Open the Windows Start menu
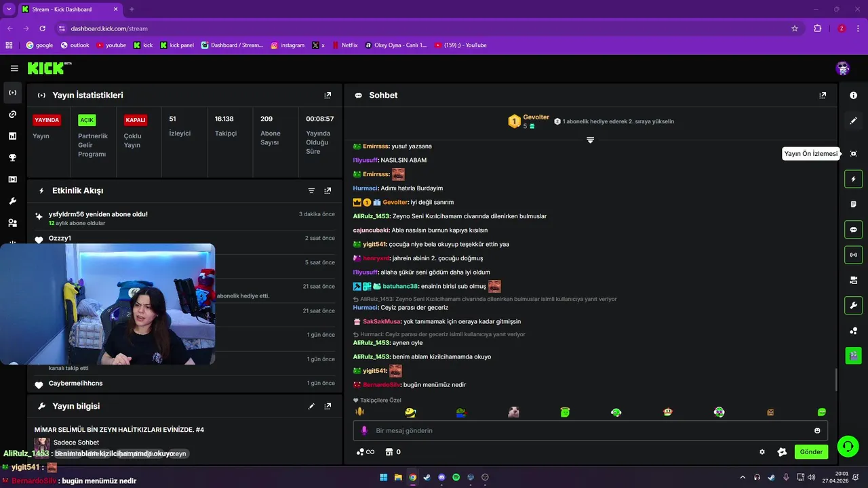This screenshot has width=868, height=488. click(x=384, y=477)
